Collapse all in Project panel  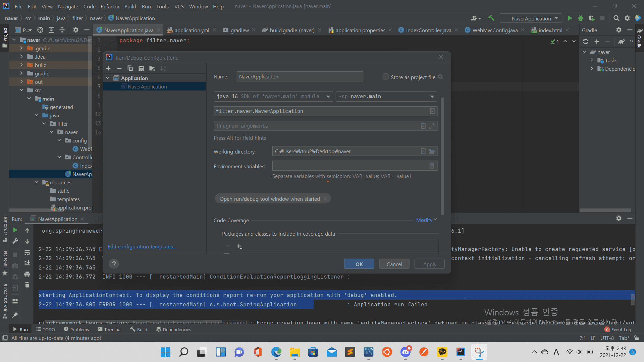pyautogui.click(x=62, y=30)
